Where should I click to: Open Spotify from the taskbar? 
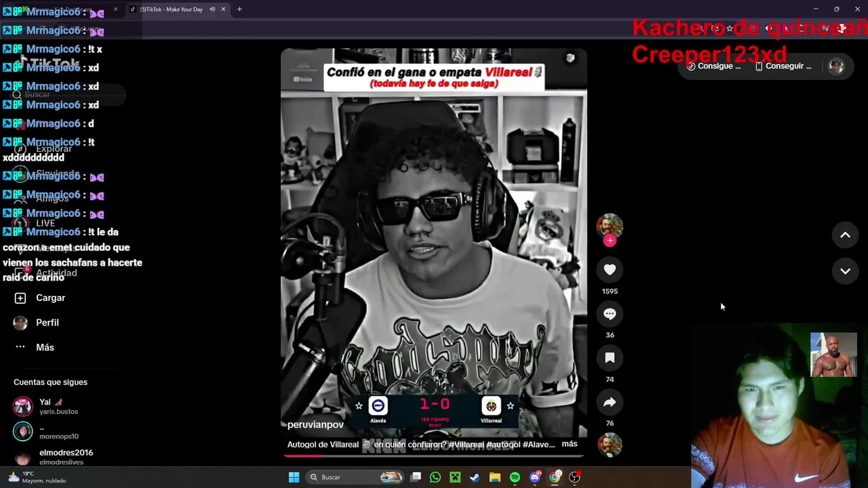[x=515, y=477]
